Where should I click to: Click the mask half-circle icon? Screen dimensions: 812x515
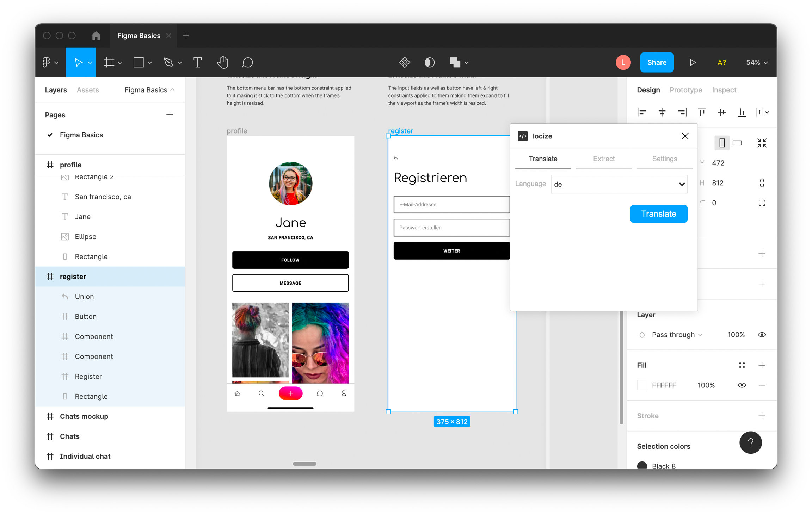429,62
